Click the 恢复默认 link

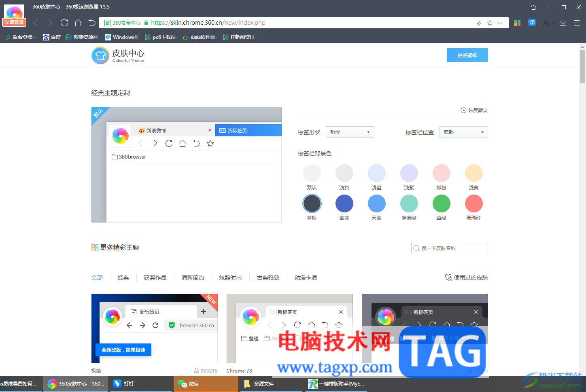coord(474,110)
